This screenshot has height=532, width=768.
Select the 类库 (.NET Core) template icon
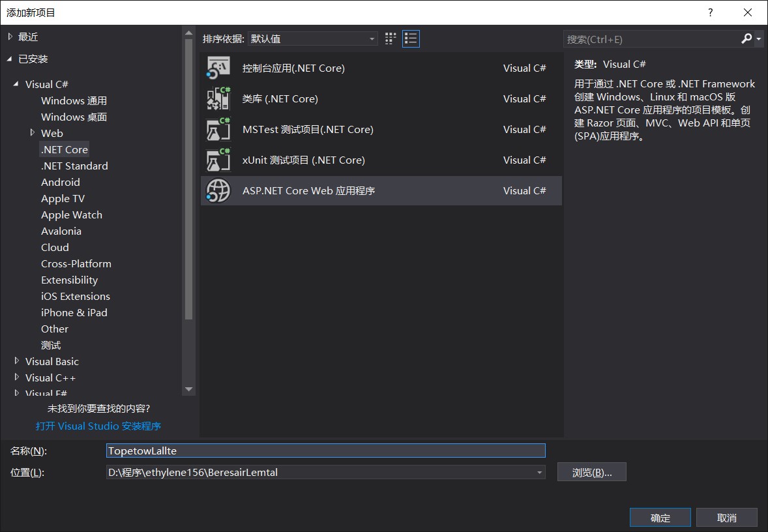click(218, 98)
